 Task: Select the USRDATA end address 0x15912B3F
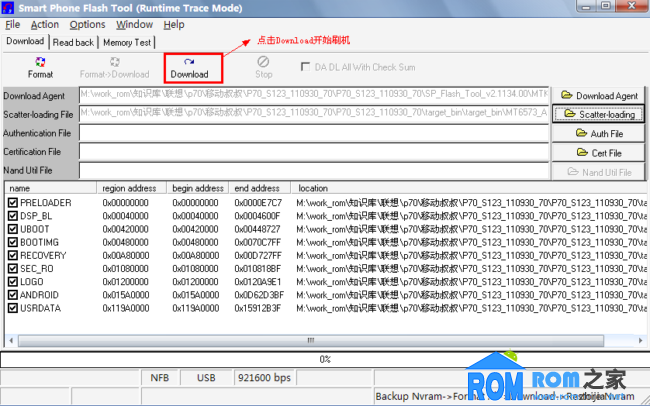pyautogui.click(x=257, y=309)
